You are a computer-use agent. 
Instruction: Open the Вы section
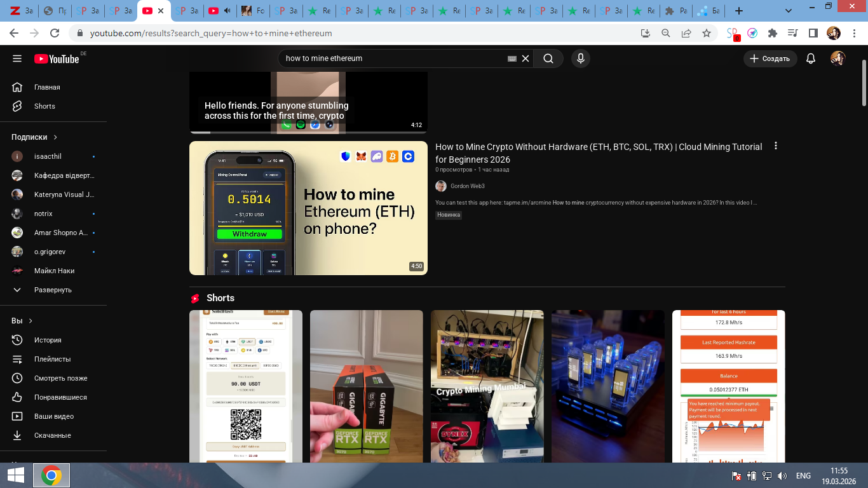click(22, 321)
